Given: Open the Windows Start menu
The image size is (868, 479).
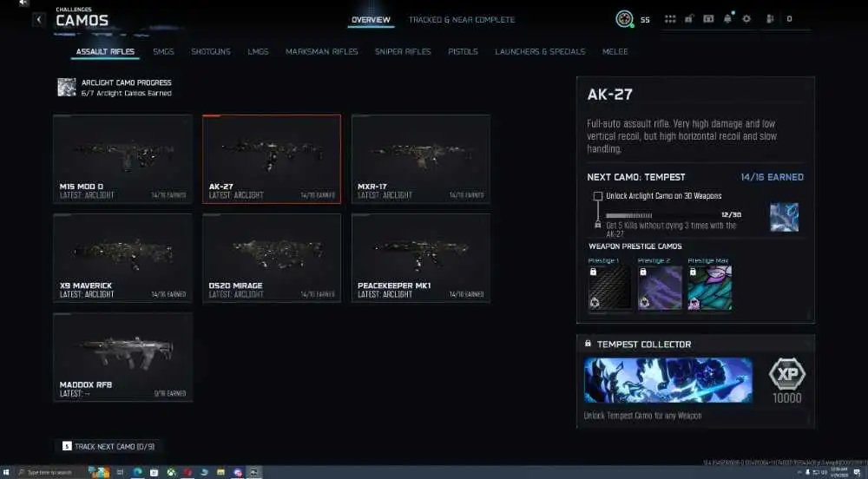Looking at the screenshot, I should pos(6,472).
